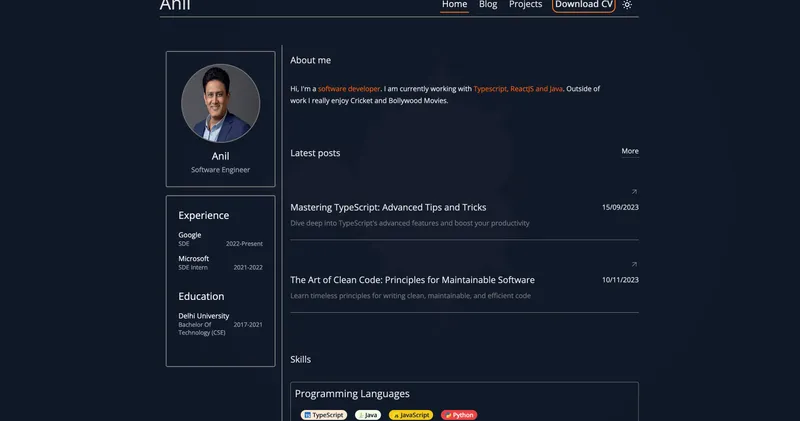Open arrow icon above Mastering TypeScript post
This screenshot has width=800, height=421.
(634, 191)
